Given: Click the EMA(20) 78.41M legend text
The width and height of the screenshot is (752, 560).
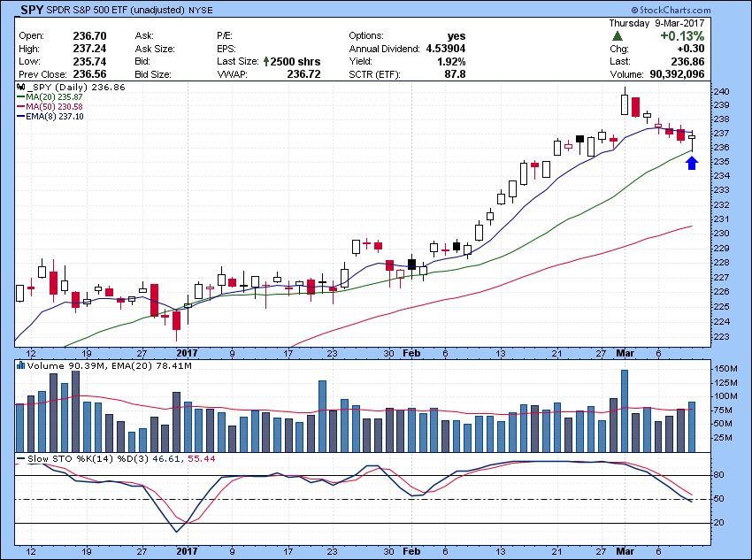Looking at the screenshot, I should (151, 366).
